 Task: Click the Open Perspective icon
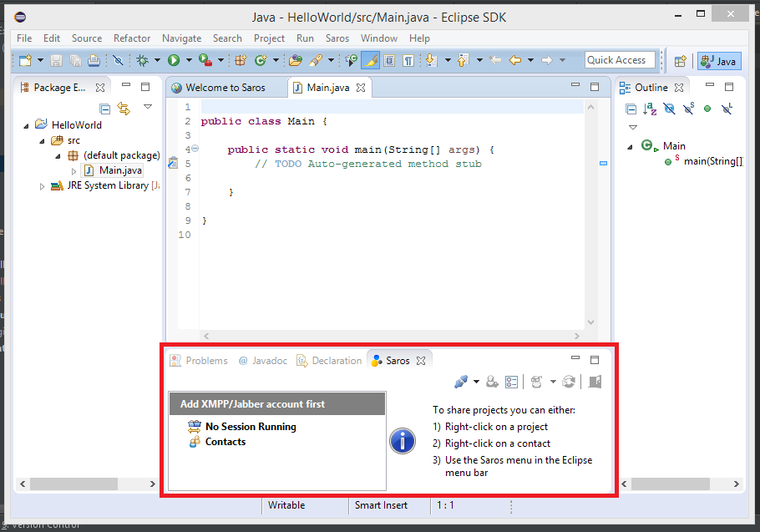point(681,61)
